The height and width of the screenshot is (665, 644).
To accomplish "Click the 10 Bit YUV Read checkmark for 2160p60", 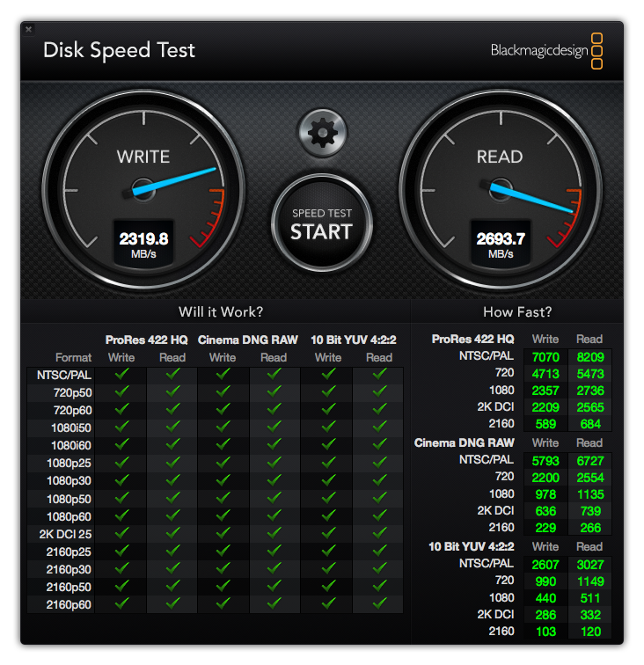I will click(379, 603).
